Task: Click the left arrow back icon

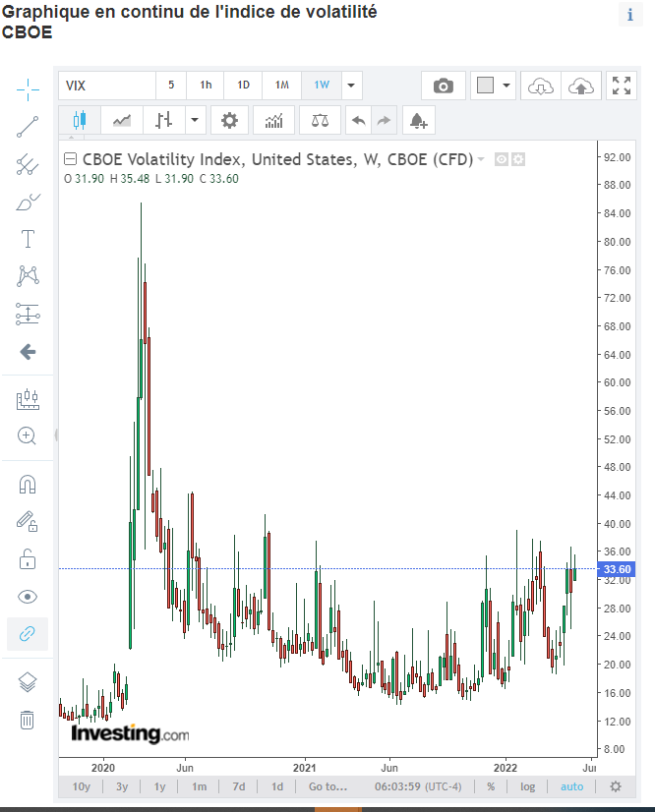Action: [28, 352]
